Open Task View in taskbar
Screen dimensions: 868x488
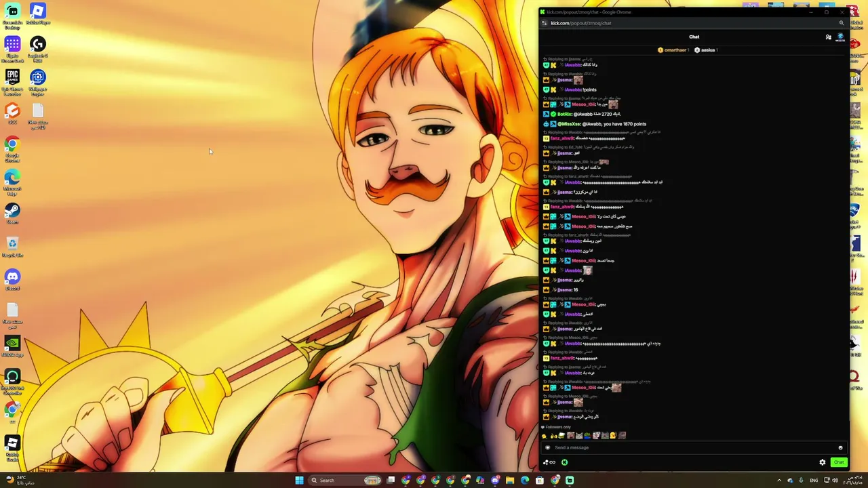(x=391, y=480)
